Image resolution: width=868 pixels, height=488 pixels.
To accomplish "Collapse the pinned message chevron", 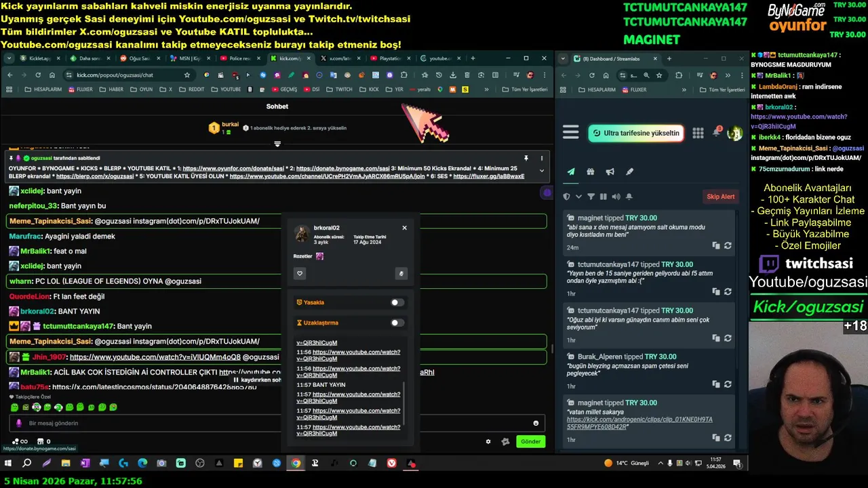I will [x=541, y=171].
